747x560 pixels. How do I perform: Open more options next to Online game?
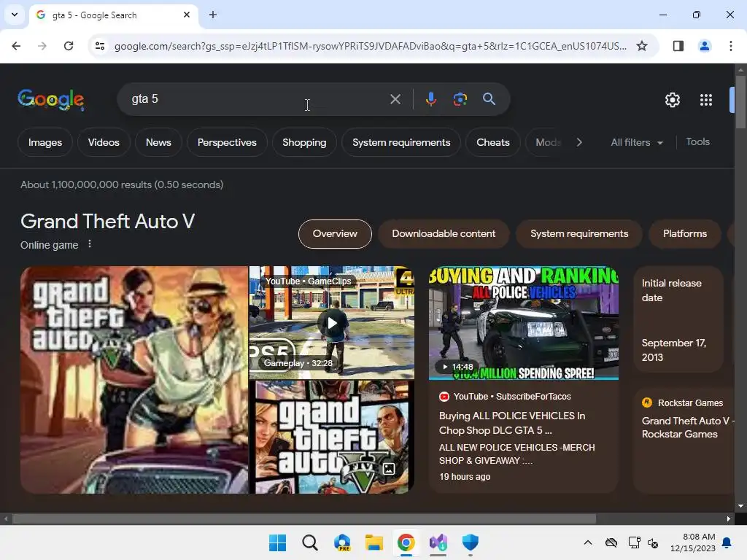click(x=90, y=244)
